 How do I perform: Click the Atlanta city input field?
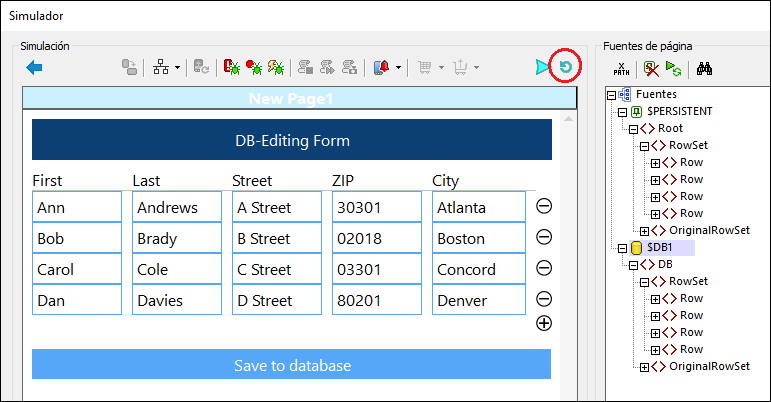[478, 208]
